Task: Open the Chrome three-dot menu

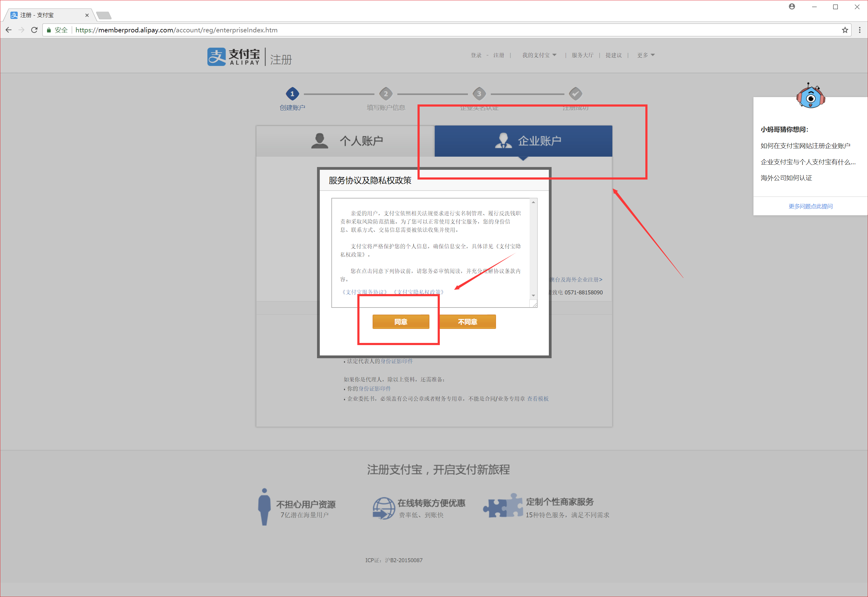Action: tap(859, 30)
